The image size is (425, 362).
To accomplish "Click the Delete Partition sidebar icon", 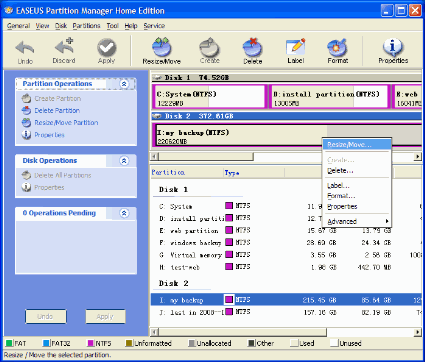I will click(x=26, y=110).
